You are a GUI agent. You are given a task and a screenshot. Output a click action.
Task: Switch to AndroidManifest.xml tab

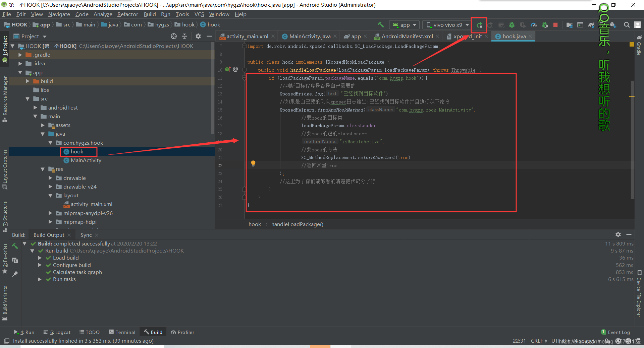[x=407, y=36]
